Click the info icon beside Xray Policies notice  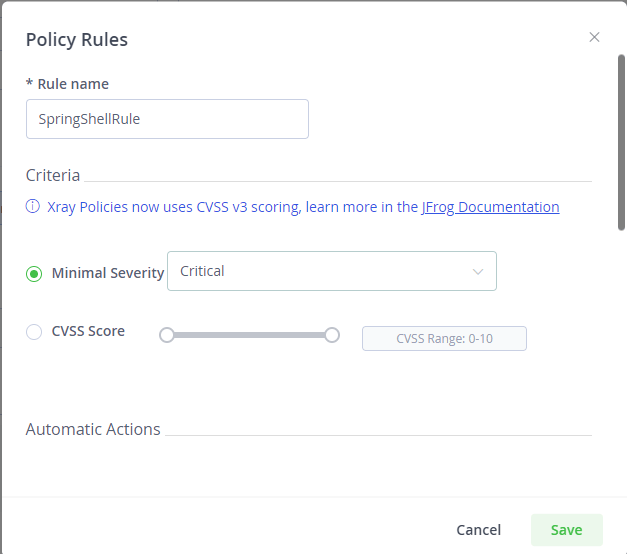33,207
